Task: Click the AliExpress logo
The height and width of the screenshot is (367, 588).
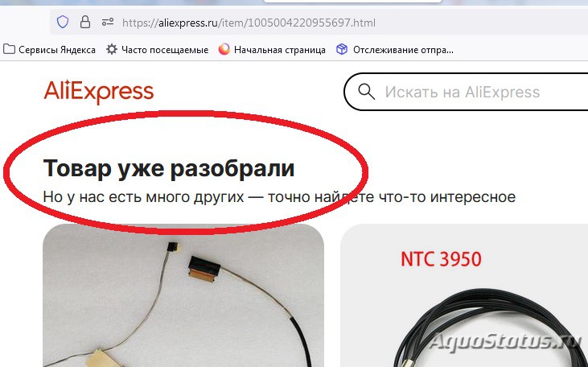Action: (x=99, y=92)
